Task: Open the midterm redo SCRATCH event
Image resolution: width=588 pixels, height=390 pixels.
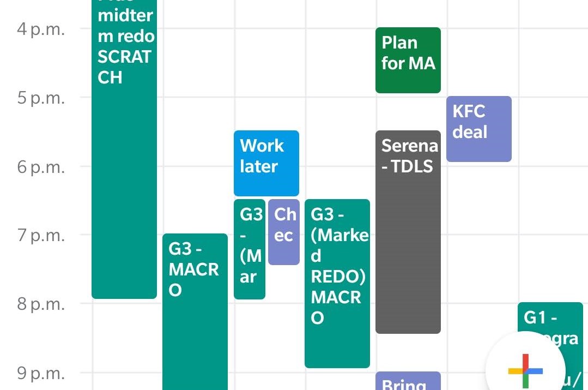Action: click(x=124, y=149)
